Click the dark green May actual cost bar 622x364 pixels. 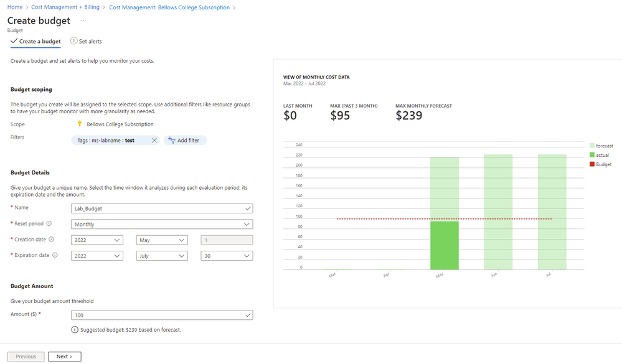click(x=445, y=245)
